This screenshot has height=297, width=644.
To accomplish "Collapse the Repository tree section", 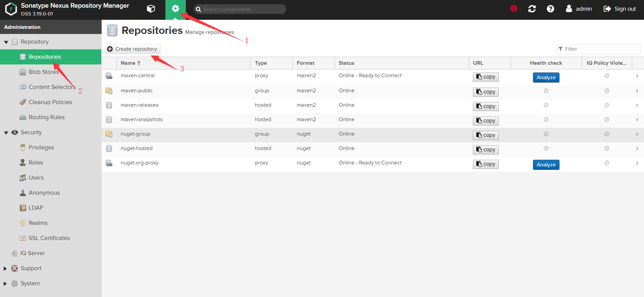I will click(x=6, y=42).
